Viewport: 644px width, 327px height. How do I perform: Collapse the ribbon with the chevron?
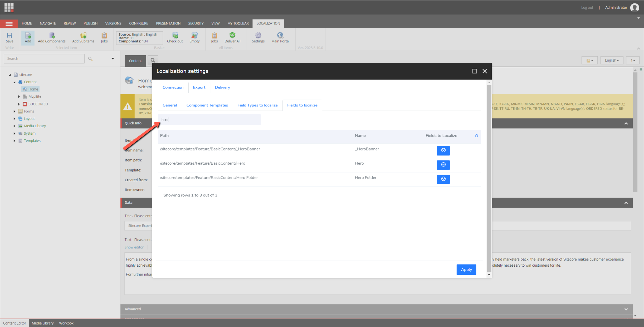pyautogui.click(x=639, y=48)
